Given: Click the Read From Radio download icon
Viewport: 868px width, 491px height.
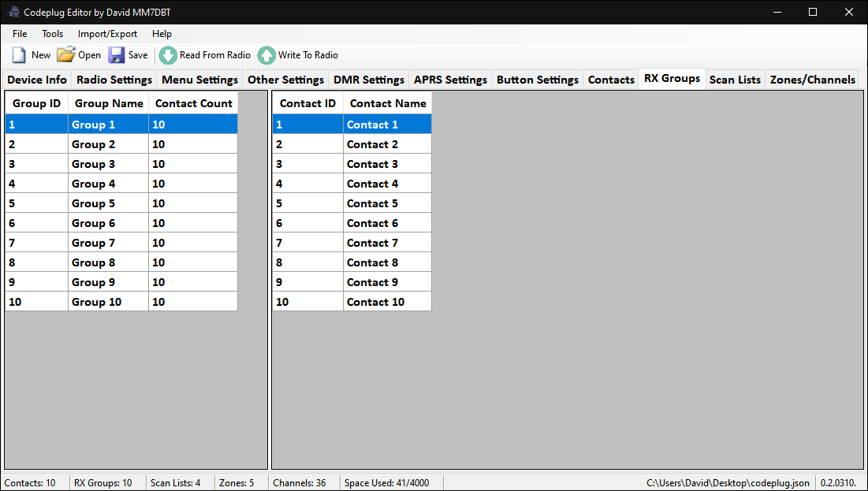Looking at the screenshot, I should pyautogui.click(x=168, y=55).
